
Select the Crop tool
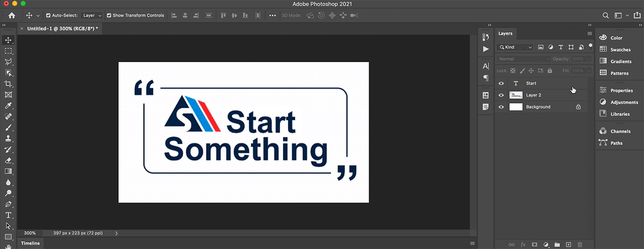(8, 84)
